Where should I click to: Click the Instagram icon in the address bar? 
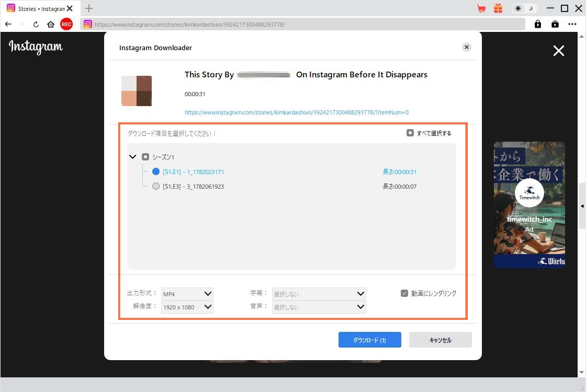[x=88, y=24]
